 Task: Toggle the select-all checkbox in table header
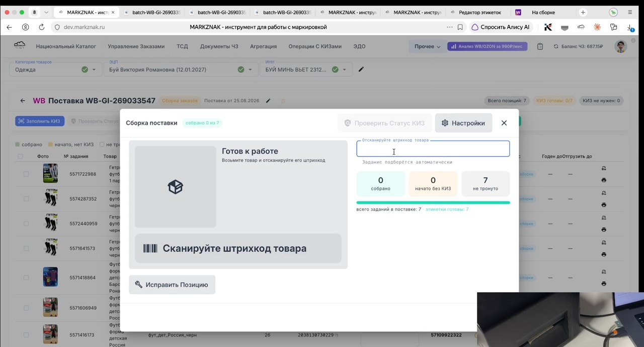[20, 156]
